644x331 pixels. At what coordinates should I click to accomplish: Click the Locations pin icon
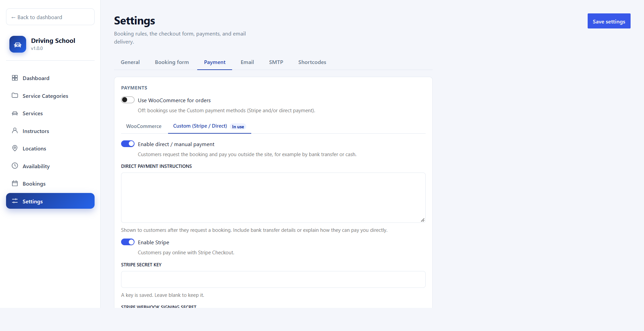pyautogui.click(x=15, y=148)
